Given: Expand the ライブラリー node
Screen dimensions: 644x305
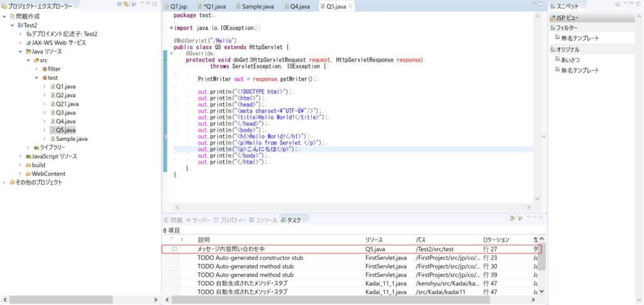Looking at the screenshot, I should click(28, 147).
